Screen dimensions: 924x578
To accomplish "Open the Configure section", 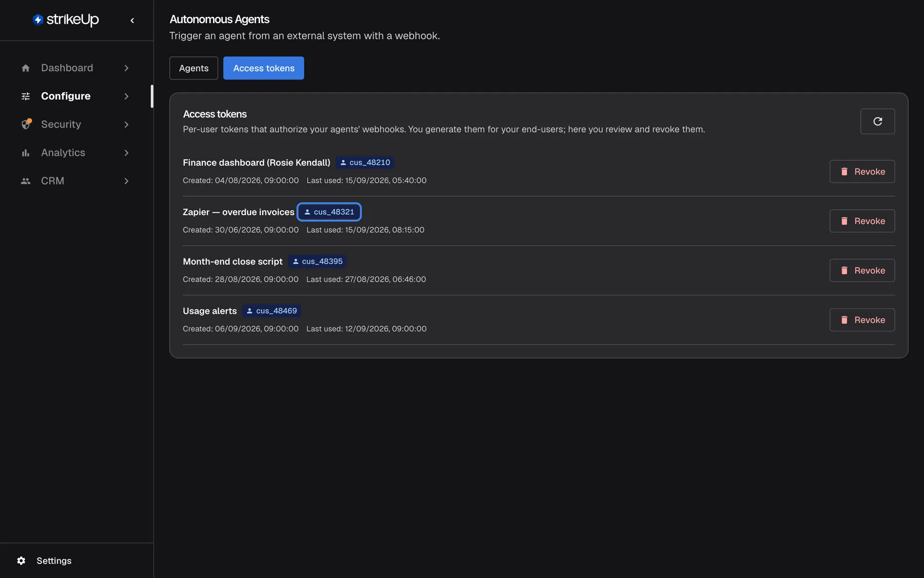I will tap(76, 96).
